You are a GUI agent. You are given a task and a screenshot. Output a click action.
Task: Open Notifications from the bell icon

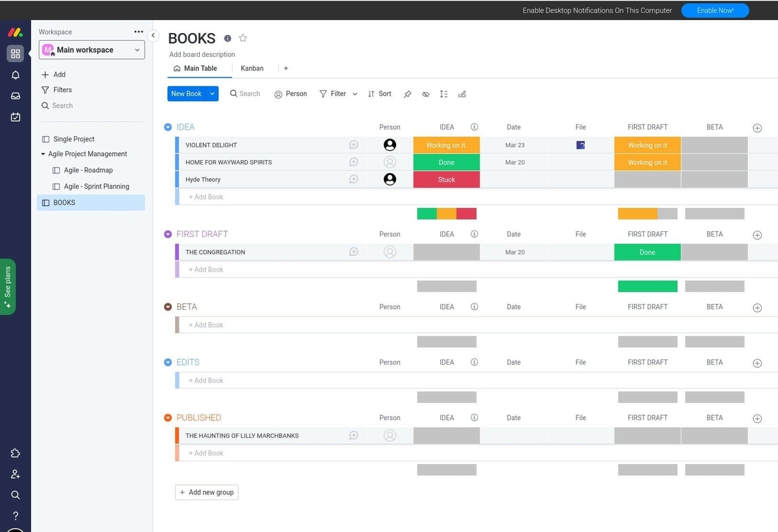[15, 75]
